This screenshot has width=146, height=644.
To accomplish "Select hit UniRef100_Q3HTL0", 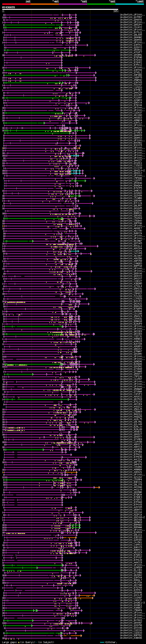I will pos(131,123).
